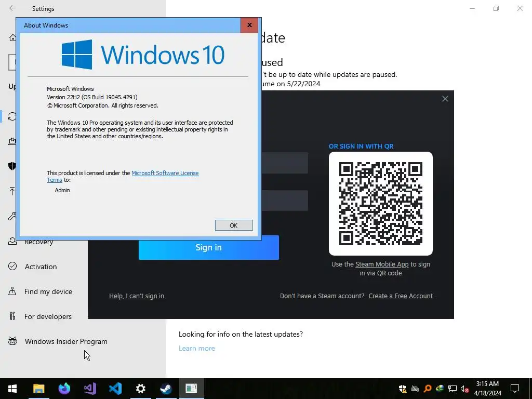532x399 pixels.
Task: Click the OneDrive cloud tray icon
Action: (x=415, y=389)
